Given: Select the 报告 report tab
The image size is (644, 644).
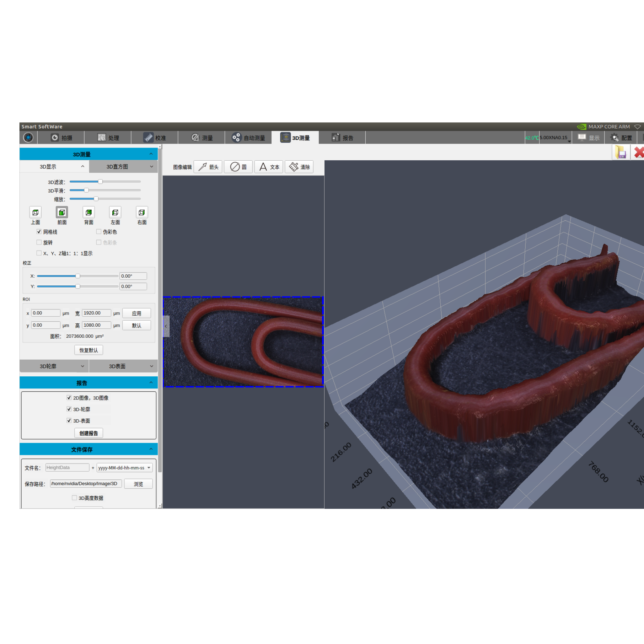Looking at the screenshot, I should coord(342,138).
